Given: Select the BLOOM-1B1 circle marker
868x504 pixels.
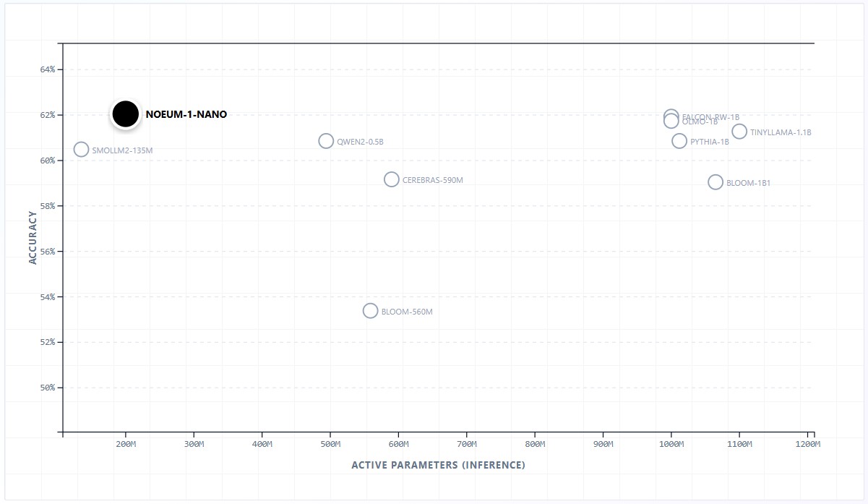Looking at the screenshot, I should click(716, 182).
